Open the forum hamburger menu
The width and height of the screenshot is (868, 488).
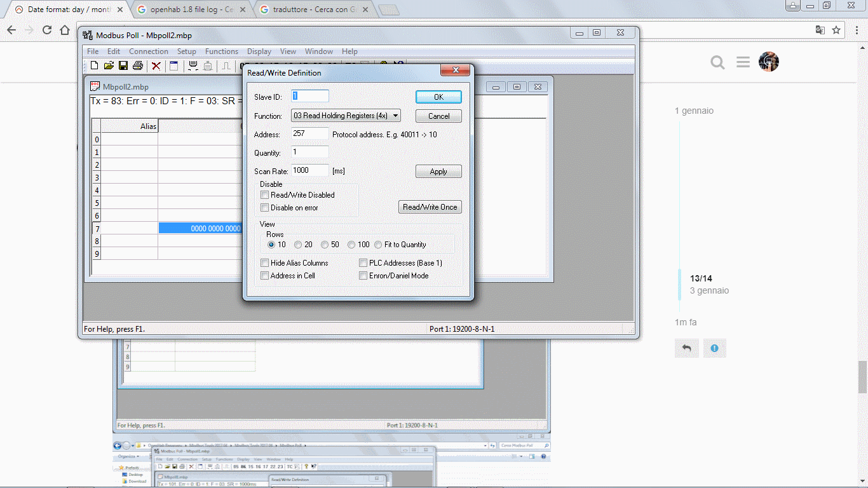[743, 62]
